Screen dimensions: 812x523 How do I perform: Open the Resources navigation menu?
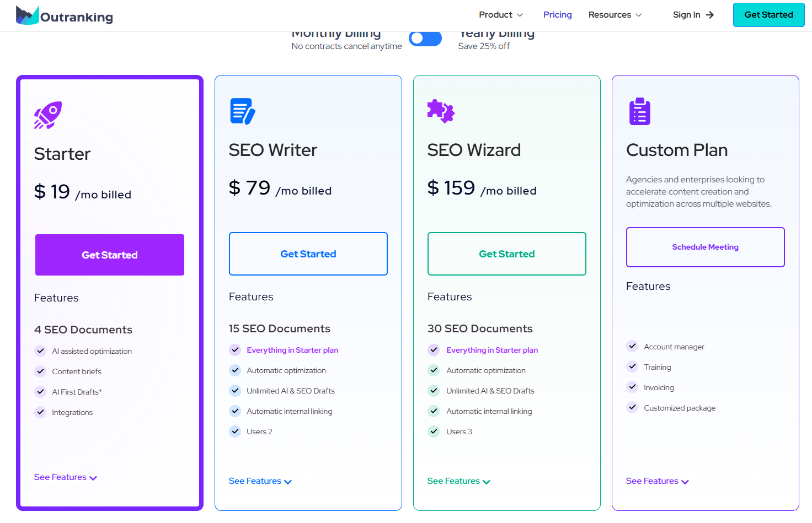[x=615, y=15]
